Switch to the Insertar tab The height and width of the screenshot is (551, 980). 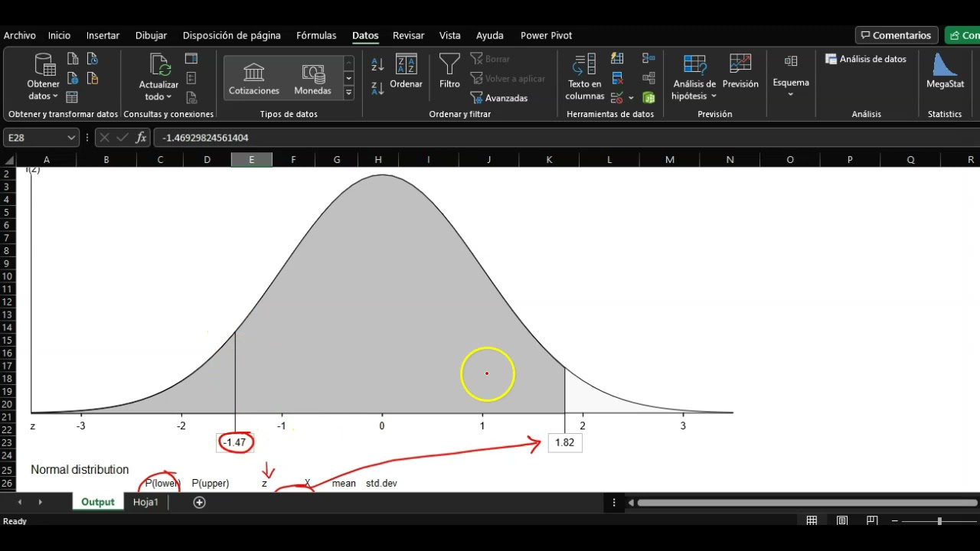[103, 35]
